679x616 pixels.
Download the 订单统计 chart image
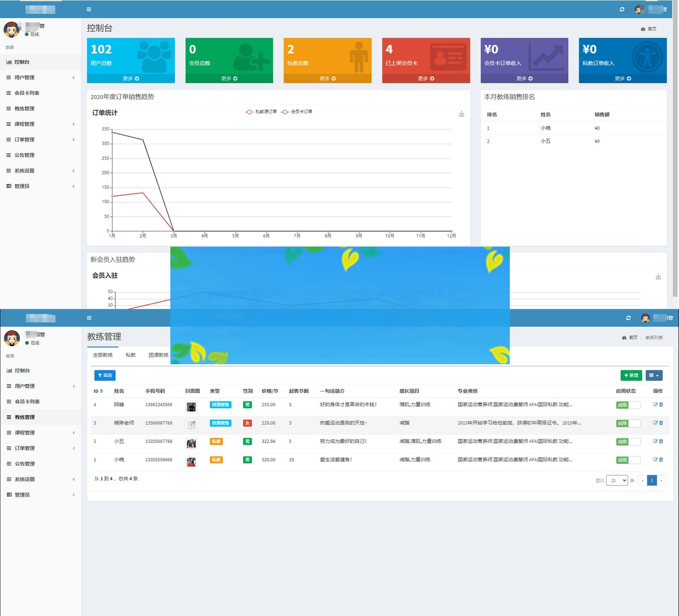click(461, 114)
